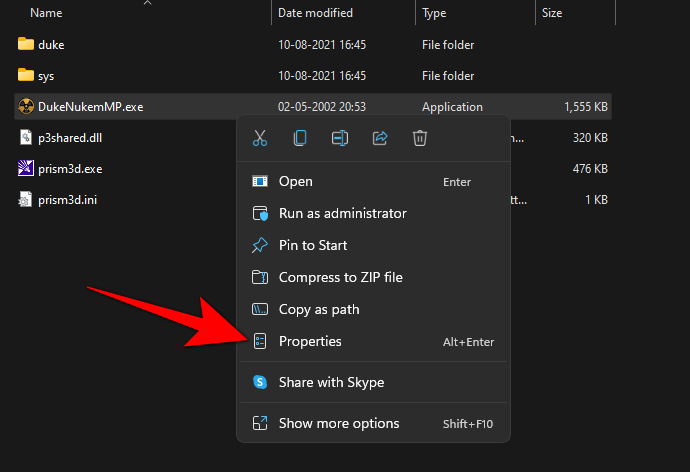
Task: Expand Show more options
Action: [x=338, y=423]
